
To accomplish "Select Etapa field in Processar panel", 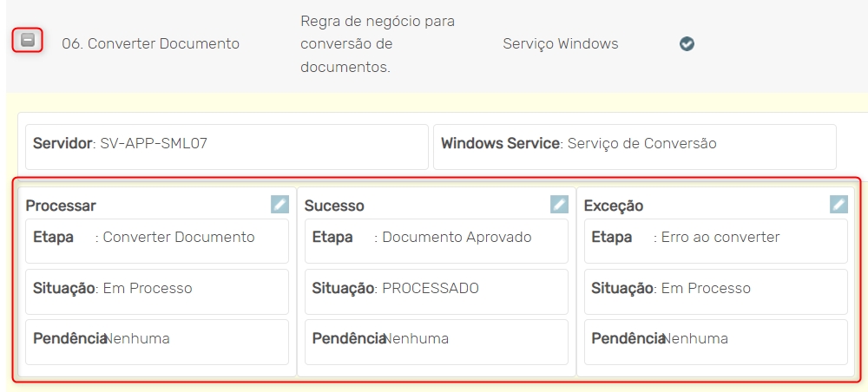I will tap(157, 240).
